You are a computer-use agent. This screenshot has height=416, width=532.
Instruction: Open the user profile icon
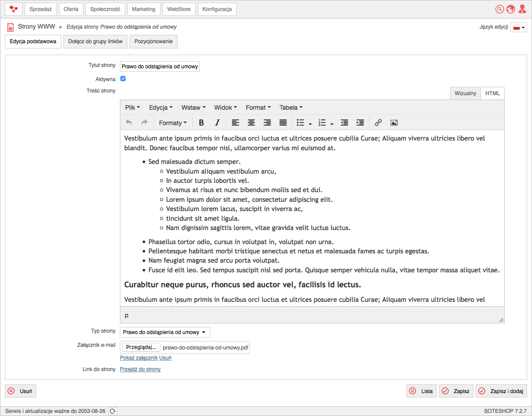click(522, 9)
